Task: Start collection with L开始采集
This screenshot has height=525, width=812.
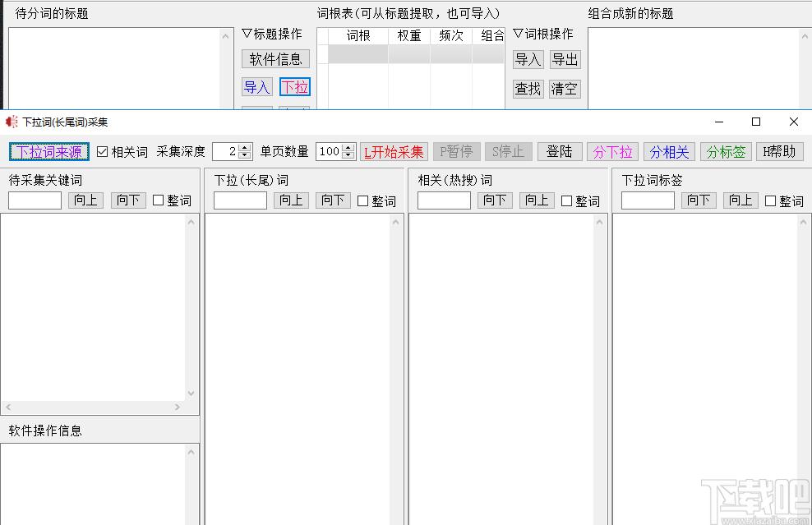Action: tap(394, 152)
